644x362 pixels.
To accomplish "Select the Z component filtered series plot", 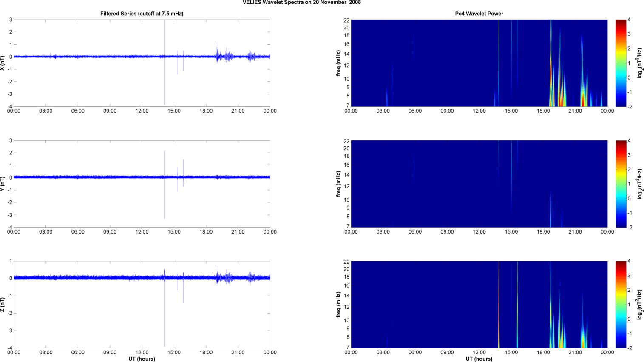I will point(142,305).
